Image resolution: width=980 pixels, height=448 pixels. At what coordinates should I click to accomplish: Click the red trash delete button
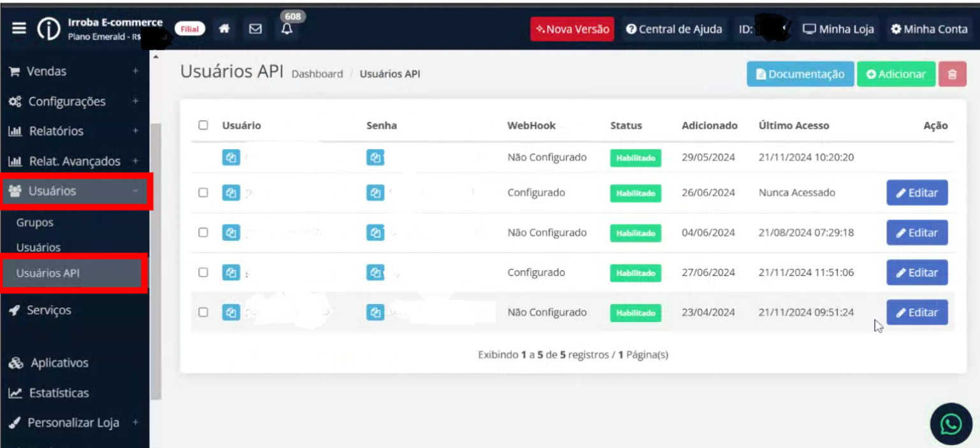click(x=952, y=74)
